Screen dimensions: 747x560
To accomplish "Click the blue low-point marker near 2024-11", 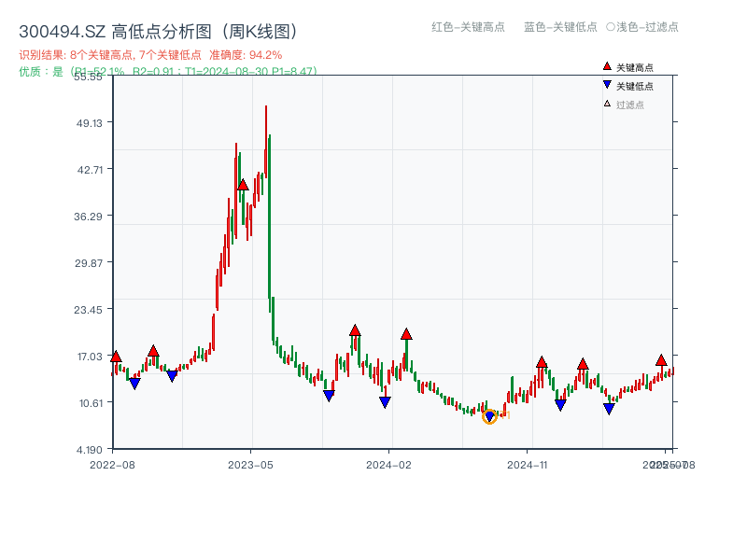I will [x=558, y=403].
